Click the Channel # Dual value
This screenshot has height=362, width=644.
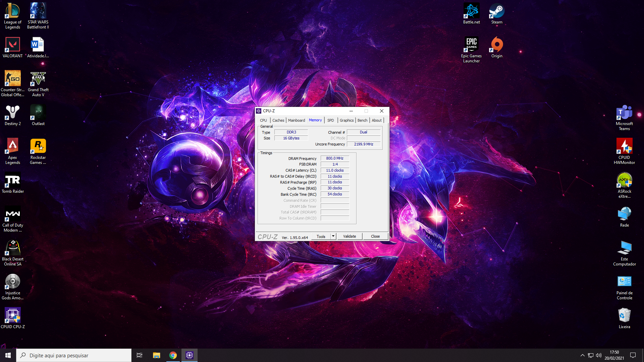pyautogui.click(x=364, y=132)
